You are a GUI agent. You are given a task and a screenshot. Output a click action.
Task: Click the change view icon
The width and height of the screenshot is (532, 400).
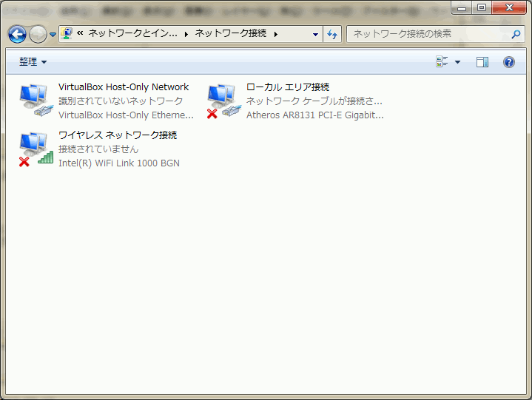442,62
